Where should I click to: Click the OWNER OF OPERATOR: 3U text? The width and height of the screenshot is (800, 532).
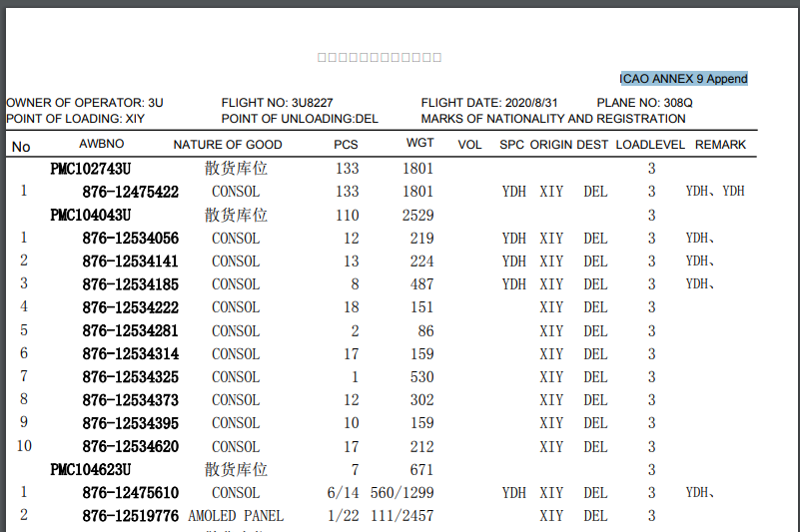tap(85, 103)
